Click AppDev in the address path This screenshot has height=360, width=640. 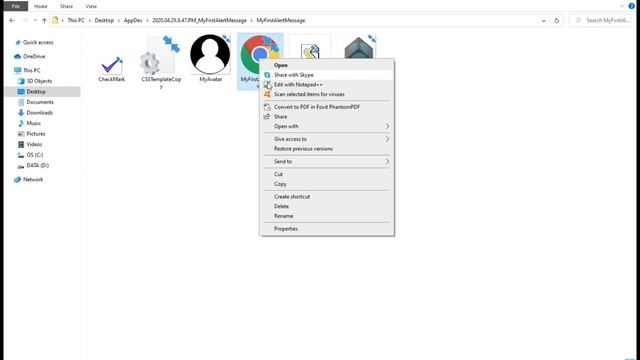click(133, 20)
